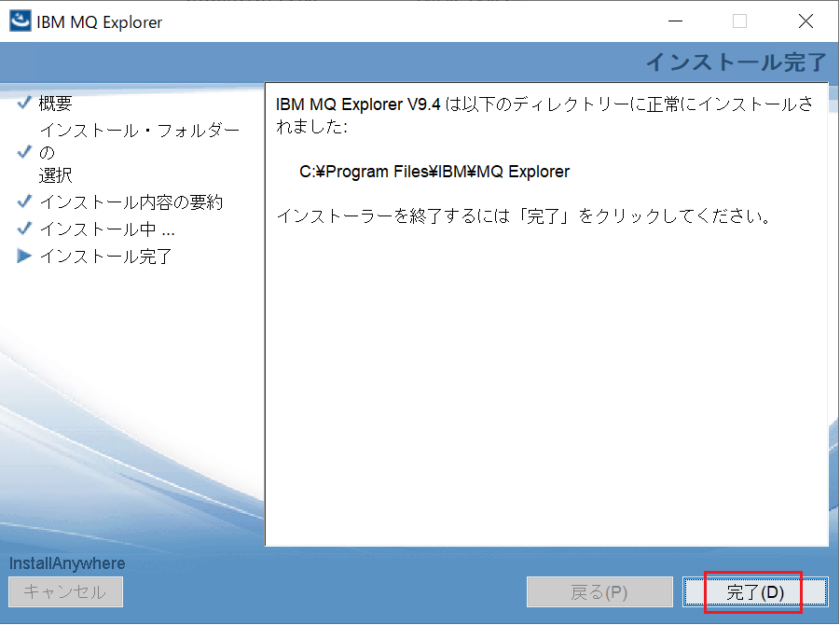The image size is (840, 625).
Task: Click the IBM MQ Explorer title bar icon
Action: point(21,21)
